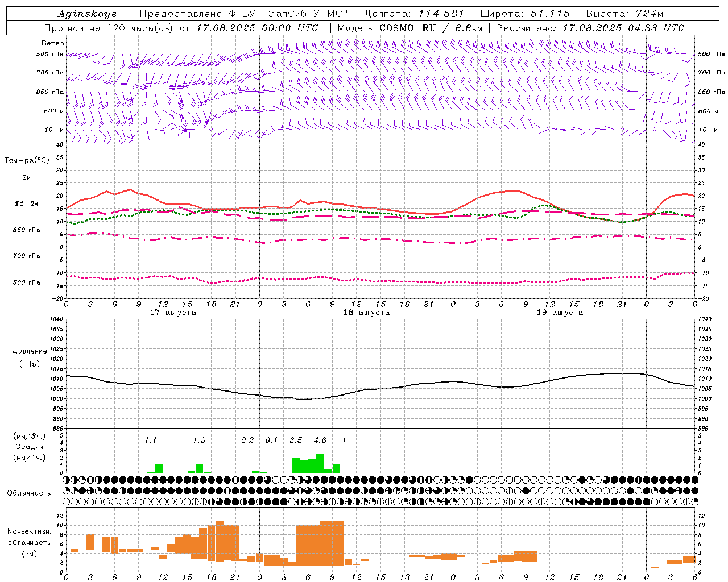Click the '(мм/3ч.)' precipitation unit label

tap(30, 436)
